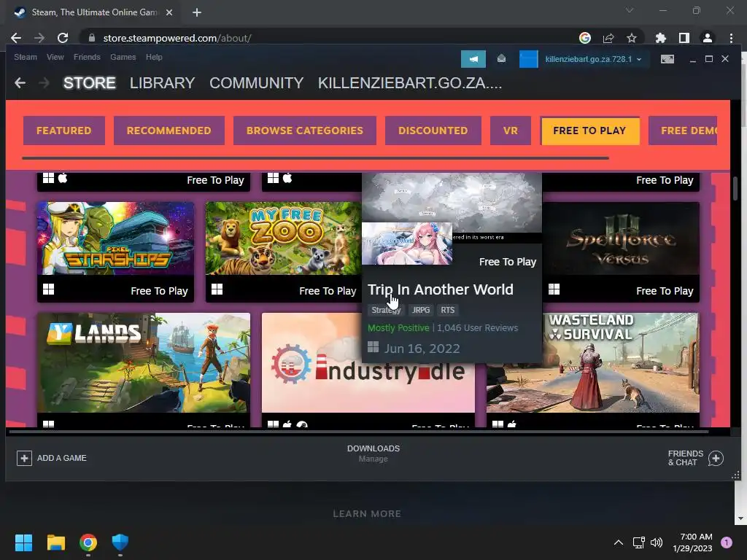Select the DISCOUNTED tab
The height and width of the screenshot is (560, 747).
tap(433, 131)
